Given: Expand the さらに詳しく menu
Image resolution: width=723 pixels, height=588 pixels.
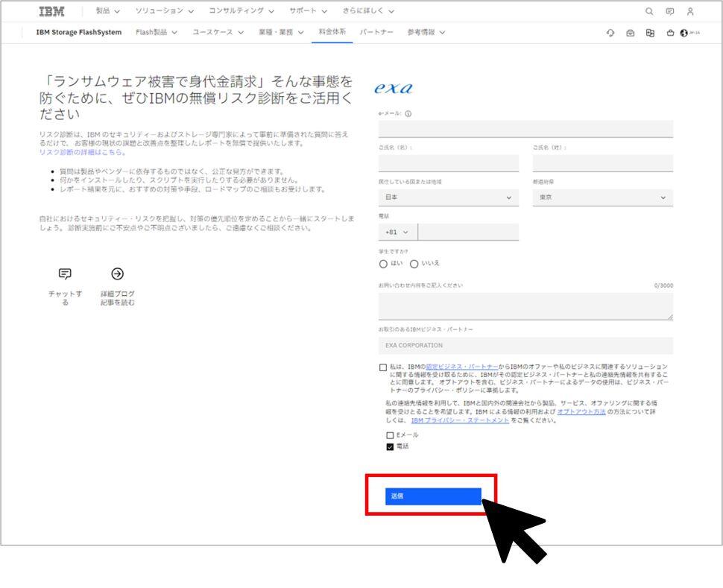Looking at the screenshot, I should [368, 11].
